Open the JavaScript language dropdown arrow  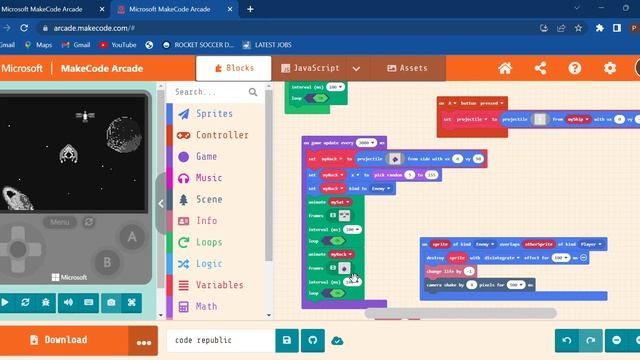tap(356, 69)
